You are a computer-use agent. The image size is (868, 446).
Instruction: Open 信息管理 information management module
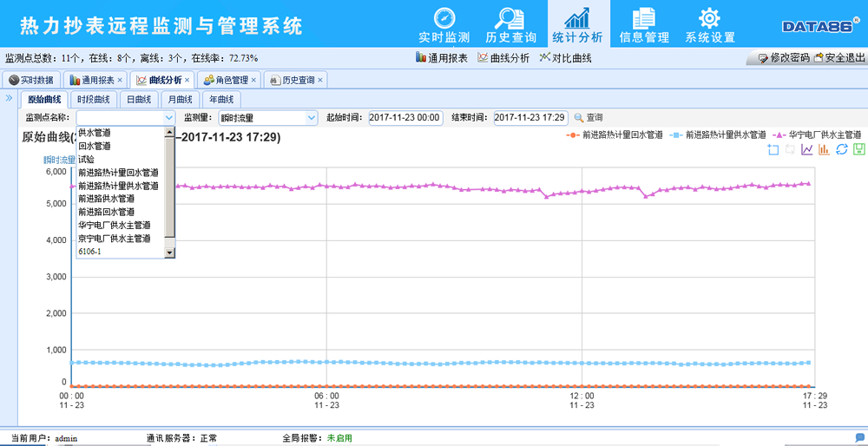pos(643,25)
